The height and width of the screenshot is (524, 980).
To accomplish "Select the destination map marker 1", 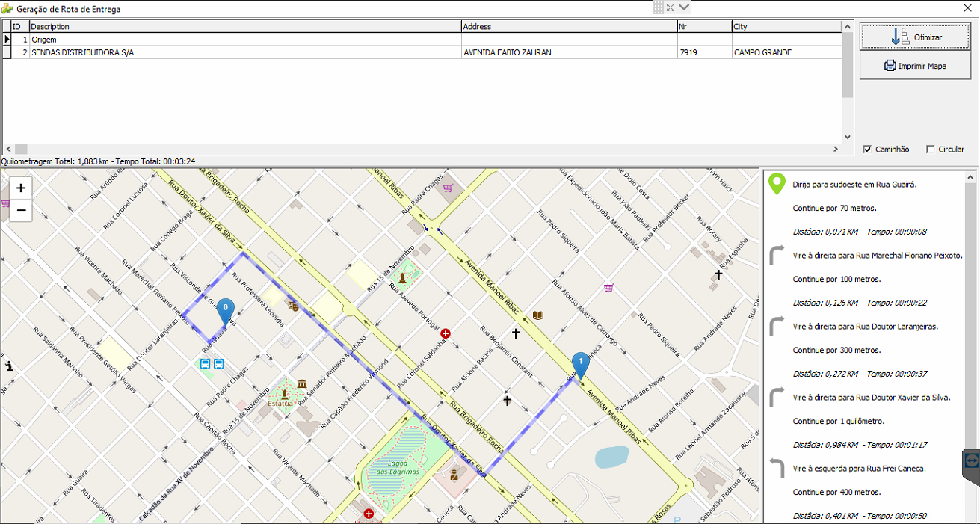I will pyautogui.click(x=581, y=365).
